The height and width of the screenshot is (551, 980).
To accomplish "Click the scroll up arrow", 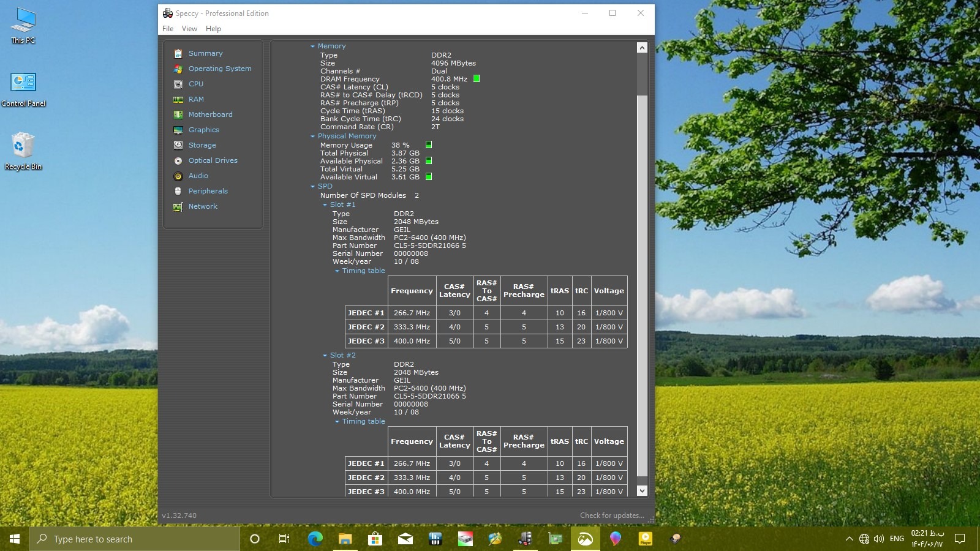I will click(x=642, y=48).
